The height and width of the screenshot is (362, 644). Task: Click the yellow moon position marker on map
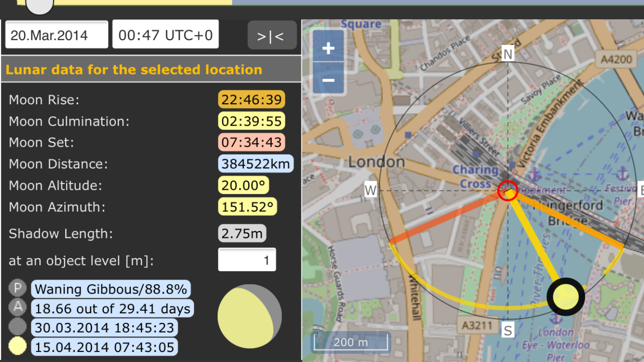coord(566,296)
